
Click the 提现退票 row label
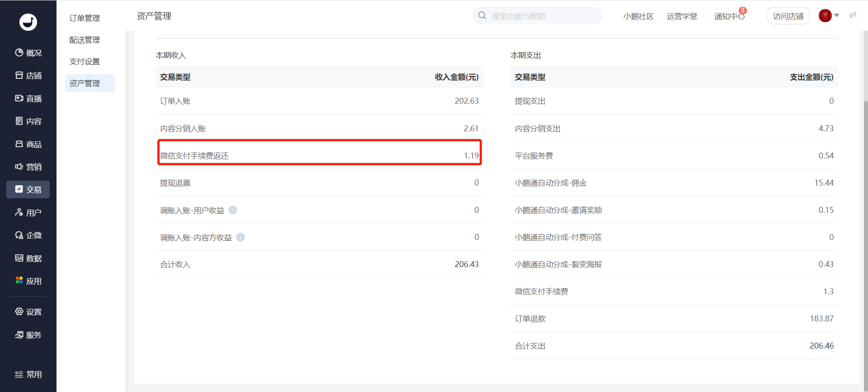(x=175, y=183)
